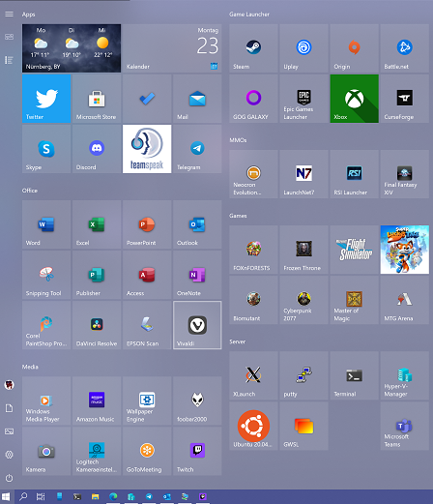Screen dimensions: 433x504
Task: Launch Cyberpunk 2077 tile
Action: 303,300
